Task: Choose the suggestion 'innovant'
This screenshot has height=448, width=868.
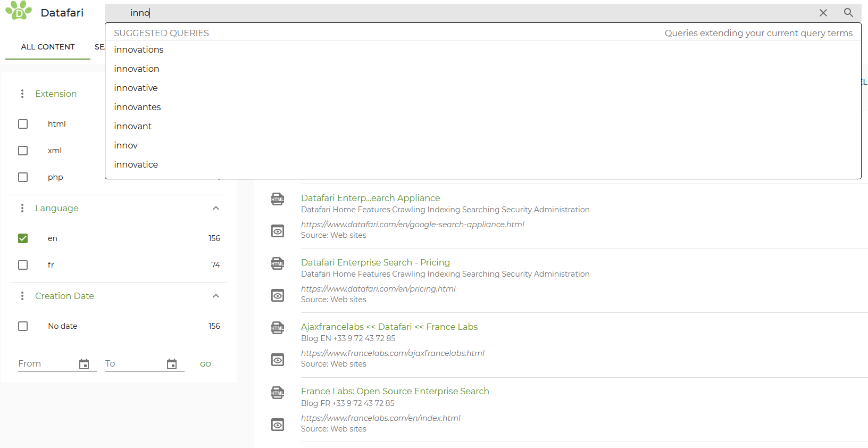Action: 483,126
